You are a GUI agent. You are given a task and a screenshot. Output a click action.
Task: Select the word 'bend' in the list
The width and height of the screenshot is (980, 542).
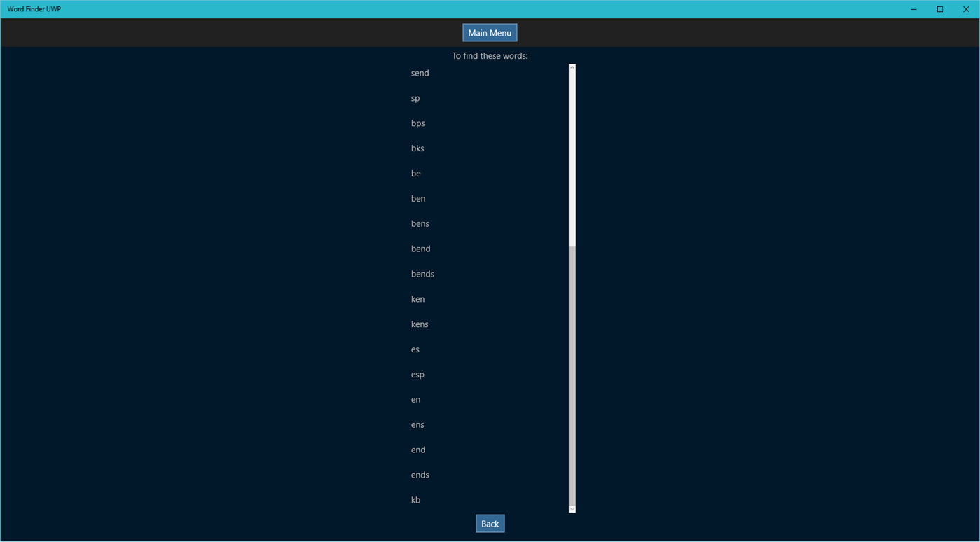coord(420,249)
